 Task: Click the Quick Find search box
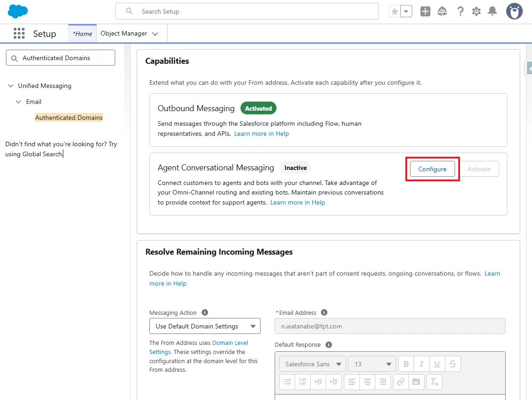tap(61, 58)
